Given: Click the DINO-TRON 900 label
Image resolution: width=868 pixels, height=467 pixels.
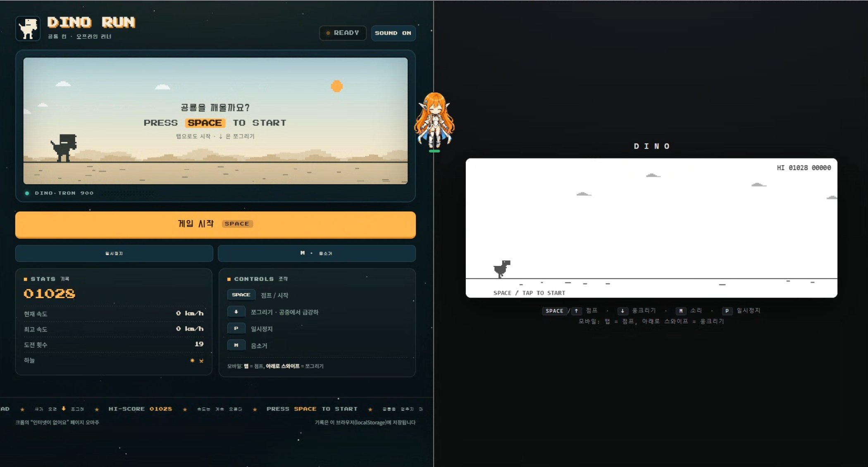Looking at the screenshot, I should click(x=64, y=193).
